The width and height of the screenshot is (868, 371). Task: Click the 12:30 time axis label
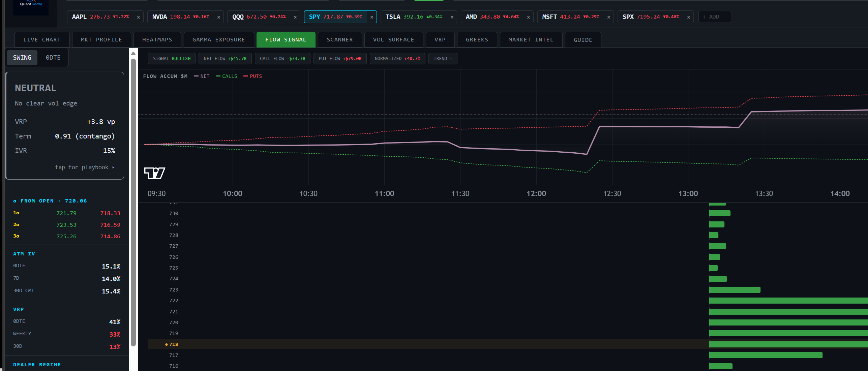click(x=612, y=194)
